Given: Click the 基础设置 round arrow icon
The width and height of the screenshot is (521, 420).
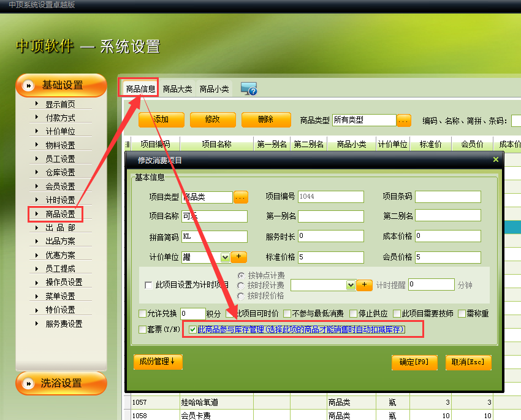Looking at the screenshot, I should click(29, 85).
